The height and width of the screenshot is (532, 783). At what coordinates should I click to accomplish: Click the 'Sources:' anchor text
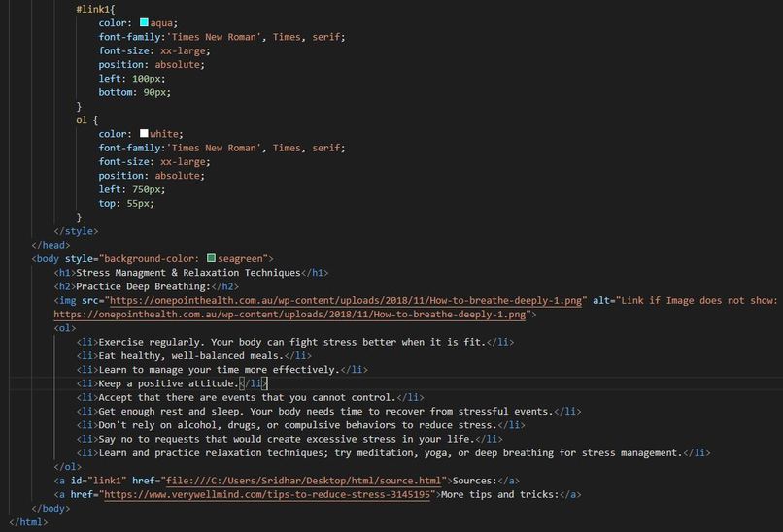click(x=475, y=481)
